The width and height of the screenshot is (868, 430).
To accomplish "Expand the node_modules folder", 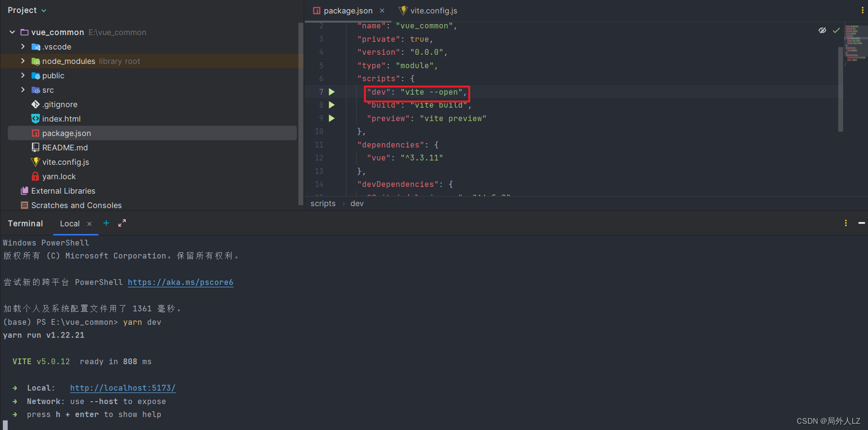I will (23, 61).
